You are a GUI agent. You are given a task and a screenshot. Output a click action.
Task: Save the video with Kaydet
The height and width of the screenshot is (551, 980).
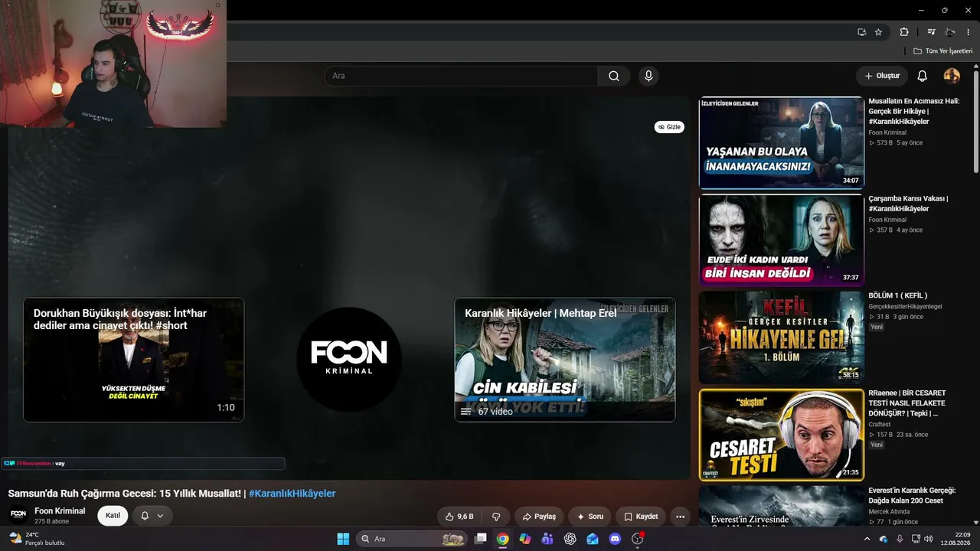click(x=641, y=517)
